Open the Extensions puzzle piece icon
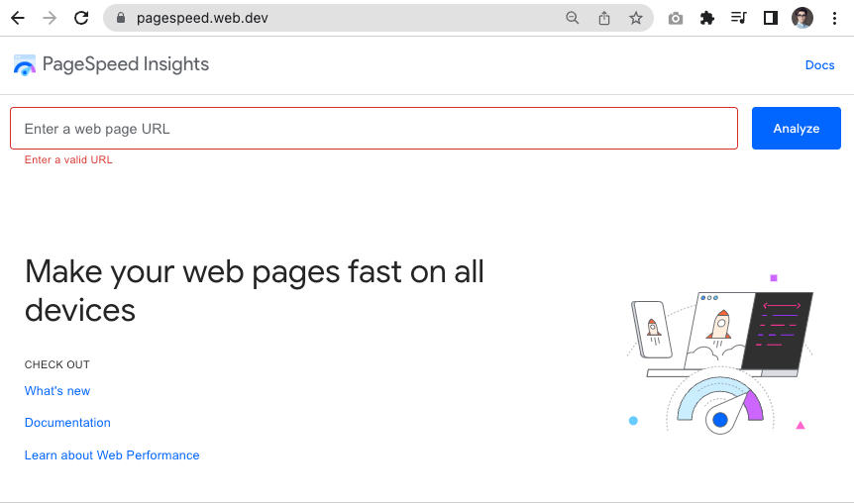 (x=707, y=18)
